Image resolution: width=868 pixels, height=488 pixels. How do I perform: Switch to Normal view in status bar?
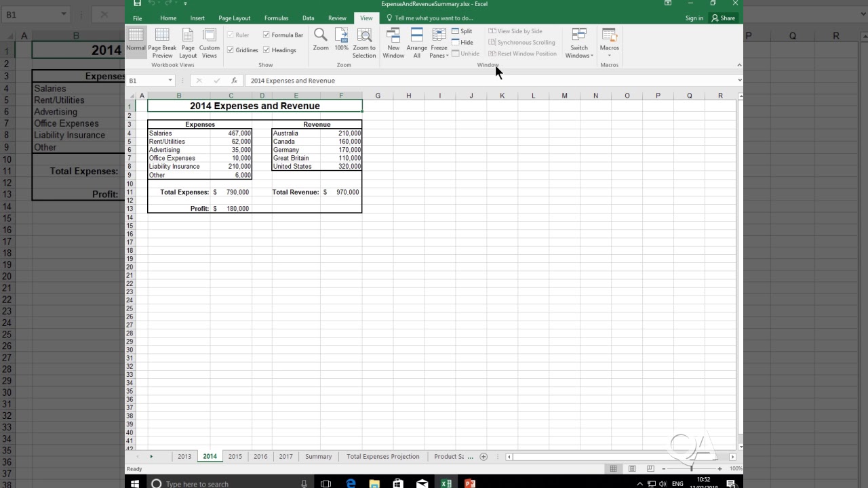coord(613,468)
